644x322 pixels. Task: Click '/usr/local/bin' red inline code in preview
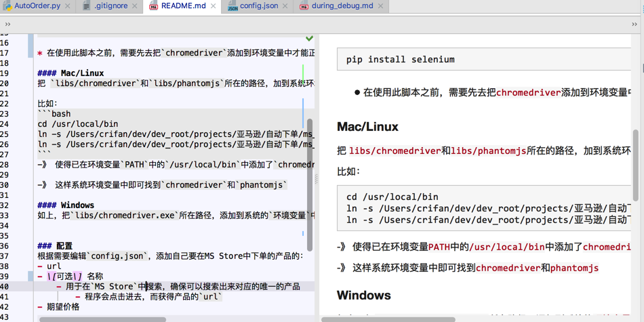[507, 247]
